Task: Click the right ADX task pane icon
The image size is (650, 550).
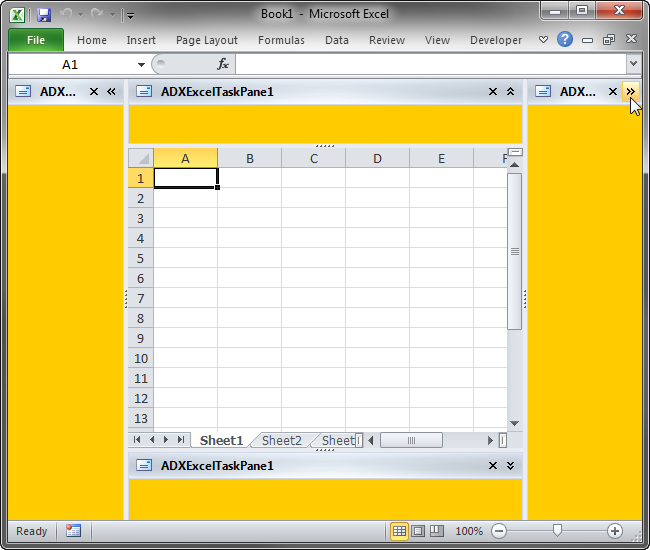Action: pos(543,91)
